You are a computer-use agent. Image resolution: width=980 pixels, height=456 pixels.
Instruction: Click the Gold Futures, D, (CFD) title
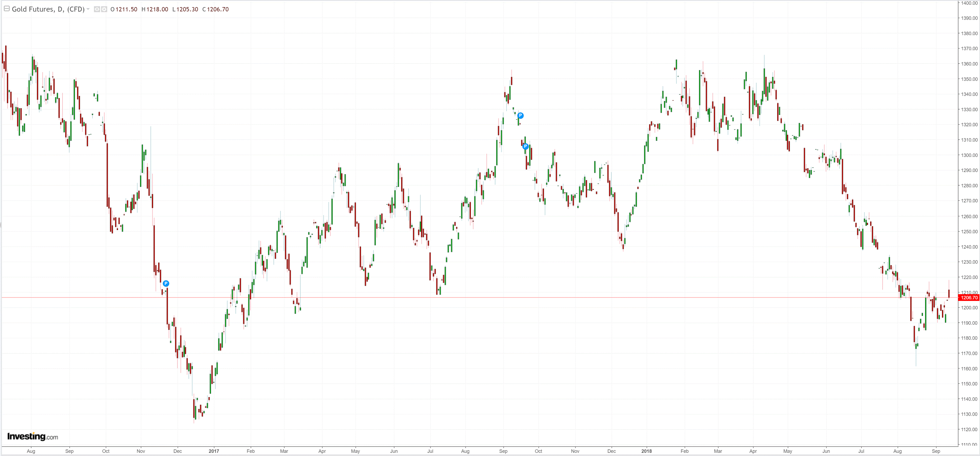click(x=48, y=9)
